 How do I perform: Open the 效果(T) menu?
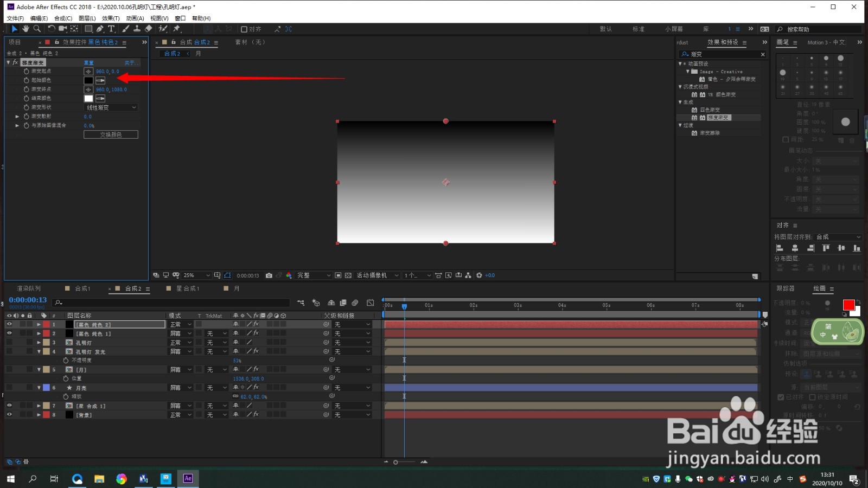click(x=111, y=18)
